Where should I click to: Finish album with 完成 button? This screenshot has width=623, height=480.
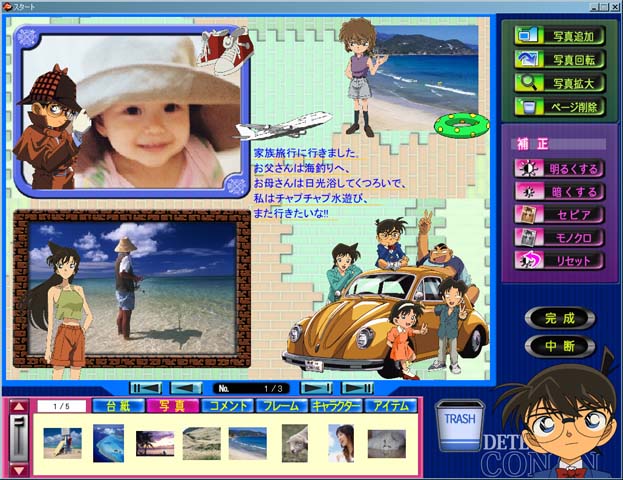click(x=560, y=318)
